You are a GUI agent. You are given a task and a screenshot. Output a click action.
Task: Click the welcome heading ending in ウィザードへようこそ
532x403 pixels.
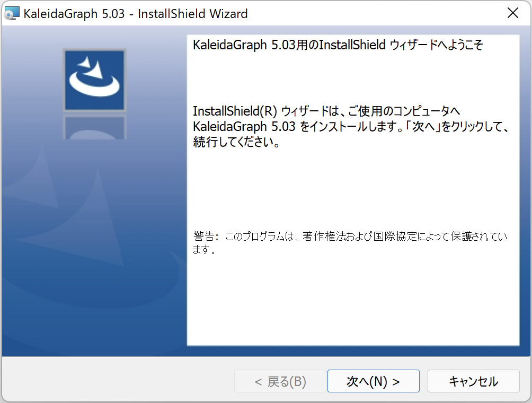[338, 45]
